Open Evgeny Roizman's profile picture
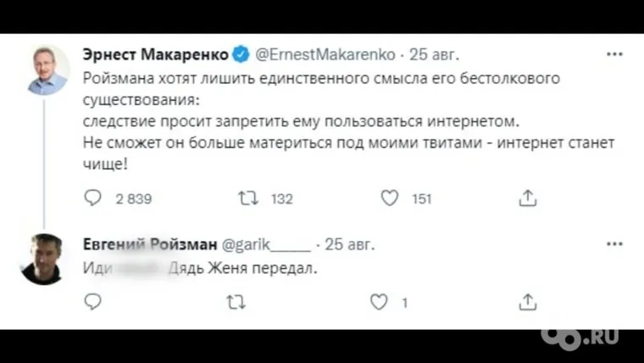Screen dimensions: 644x363 (42, 259)
